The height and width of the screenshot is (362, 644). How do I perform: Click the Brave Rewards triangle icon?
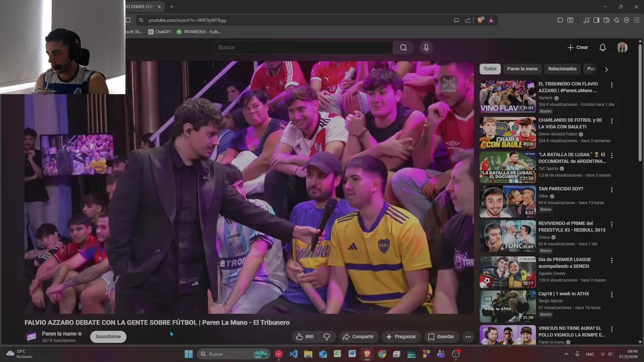click(491, 20)
